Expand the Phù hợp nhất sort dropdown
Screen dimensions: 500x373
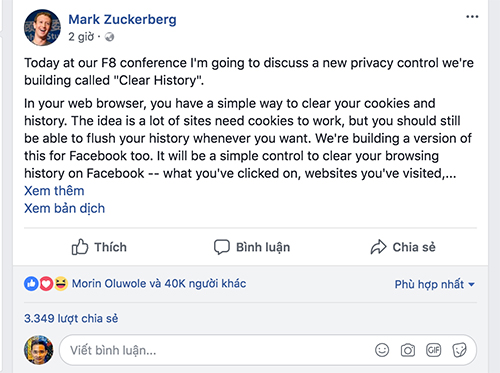(434, 284)
